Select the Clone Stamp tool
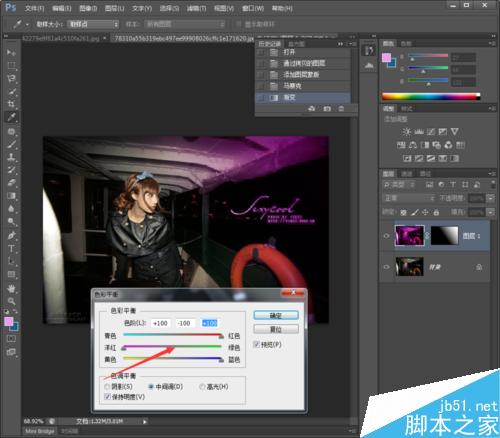 [11, 157]
